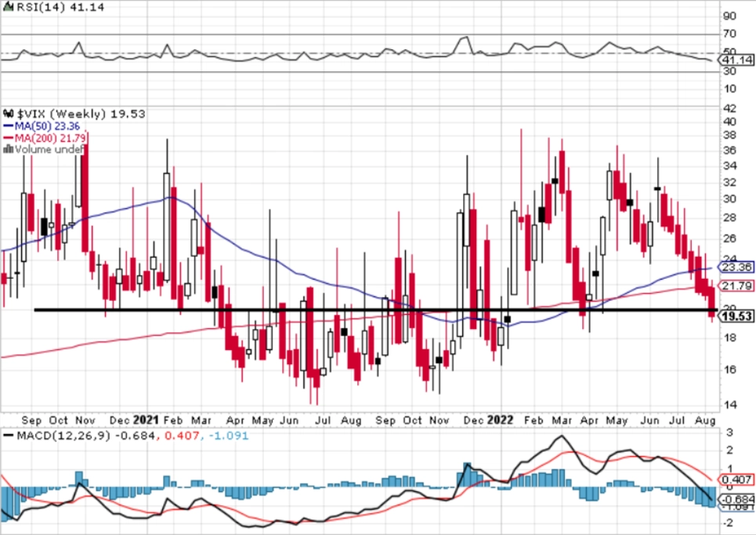Click the black horizontal support line
Viewport: 756px width, 535px height.
[x=375, y=310]
